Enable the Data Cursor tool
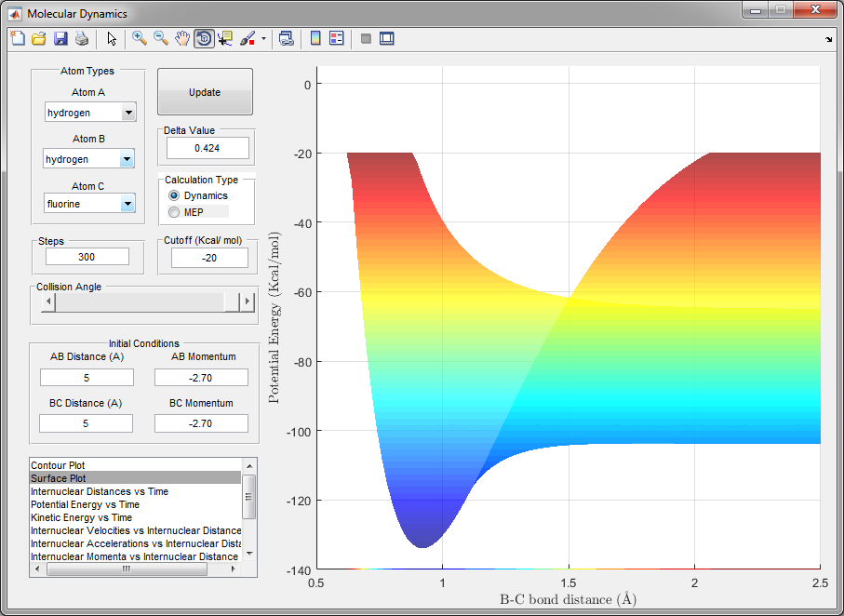The width and height of the screenshot is (844, 616). pos(225,39)
